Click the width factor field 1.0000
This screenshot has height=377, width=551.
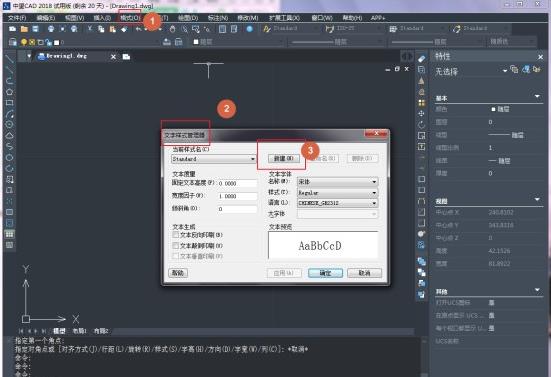coord(237,196)
